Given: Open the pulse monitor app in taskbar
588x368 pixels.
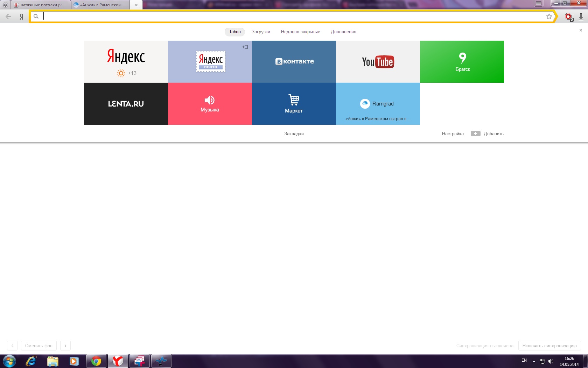Looking at the screenshot, I should (x=161, y=361).
